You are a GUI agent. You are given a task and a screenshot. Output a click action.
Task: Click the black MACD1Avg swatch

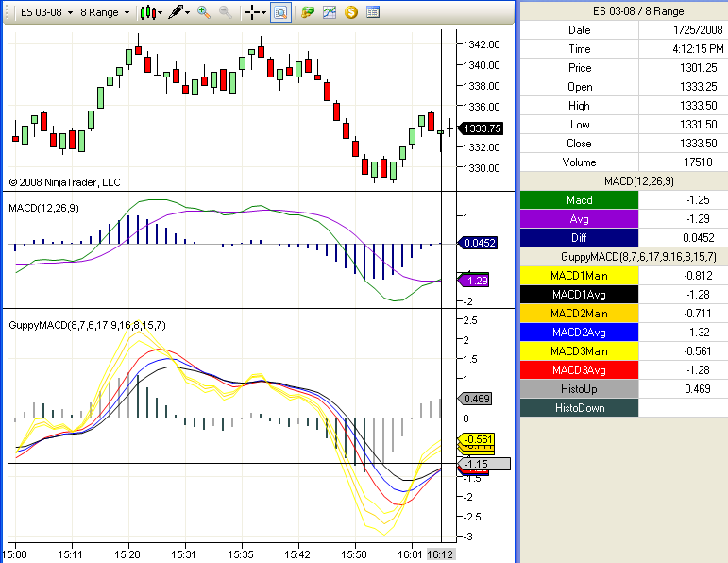tap(580, 295)
